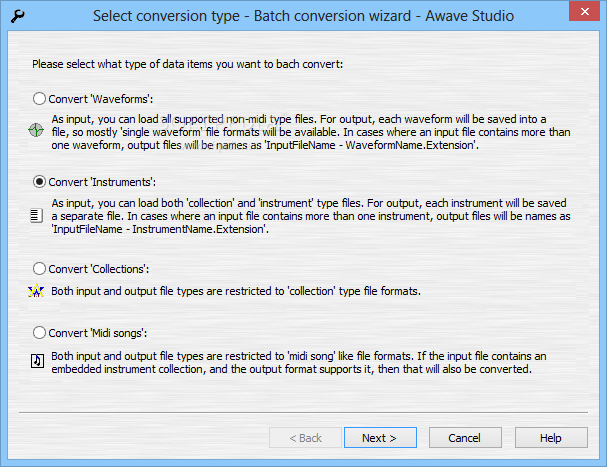Select the Convert 'Waveforms' radio button
The width and height of the screenshot is (607, 467).
[x=39, y=99]
